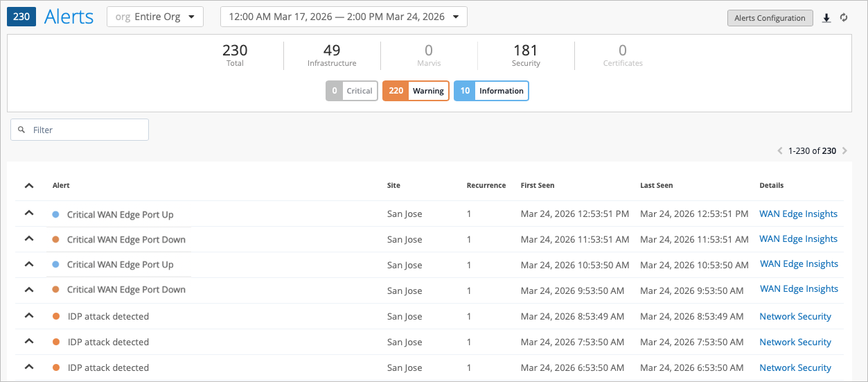Select the Security alerts category
Viewport: 868px width, 382px height.
click(x=526, y=55)
